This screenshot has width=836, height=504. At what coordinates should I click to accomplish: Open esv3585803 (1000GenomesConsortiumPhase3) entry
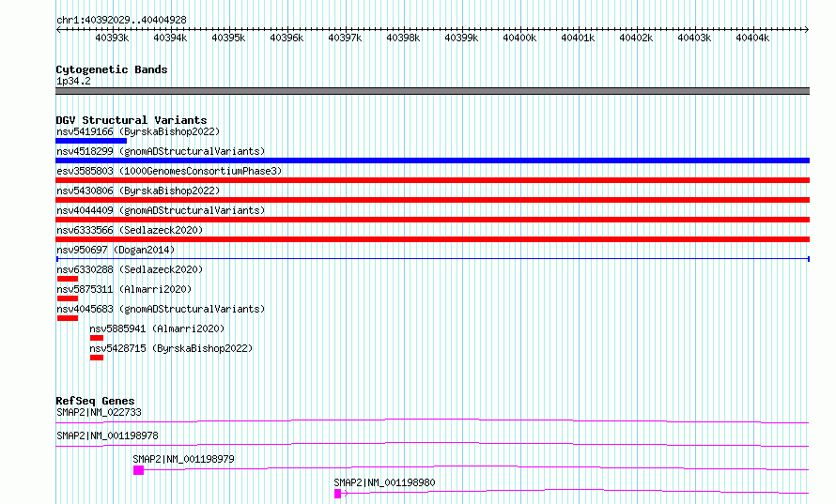pos(169,171)
